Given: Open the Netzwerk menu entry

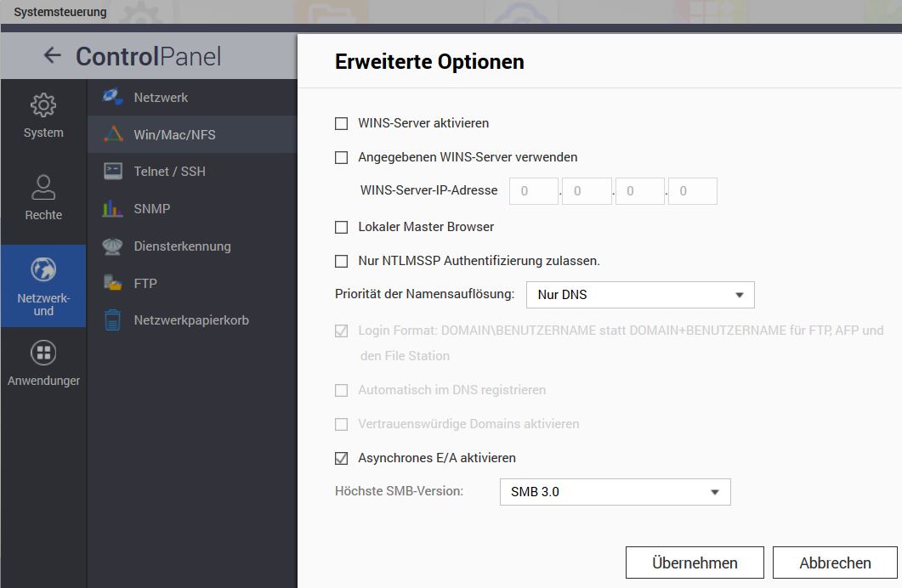Looking at the screenshot, I should point(192,97).
